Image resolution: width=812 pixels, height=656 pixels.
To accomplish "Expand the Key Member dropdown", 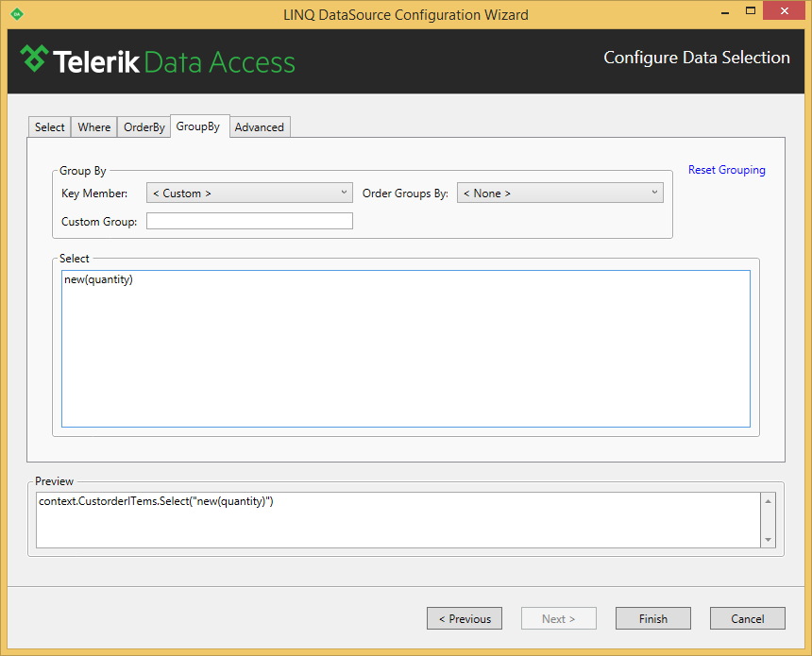I will tap(249, 193).
